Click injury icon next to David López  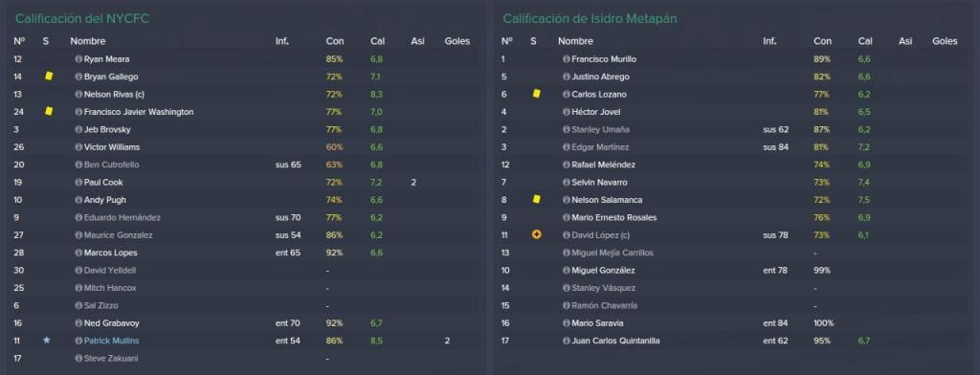tap(536, 235)
